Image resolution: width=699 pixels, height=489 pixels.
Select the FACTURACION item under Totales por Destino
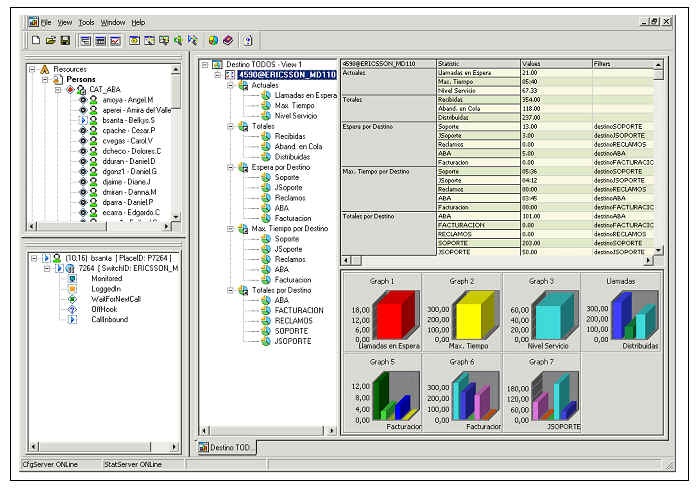[299, 311]
